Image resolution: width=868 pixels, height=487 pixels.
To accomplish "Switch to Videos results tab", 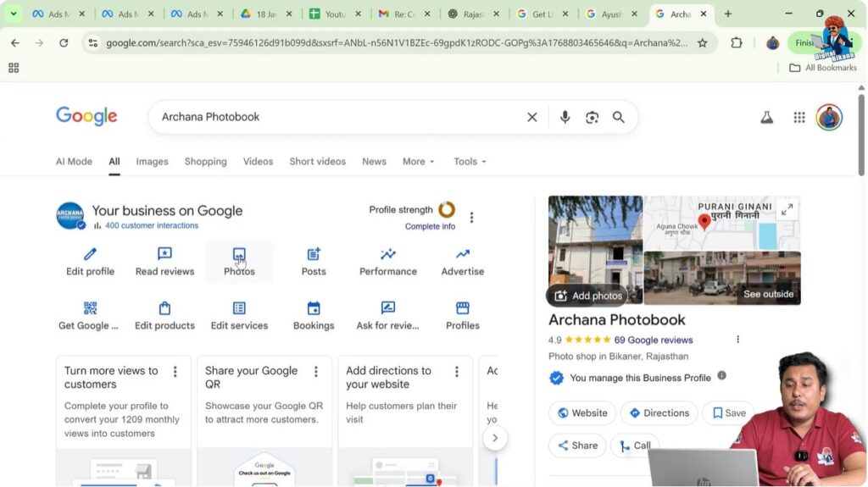I will point(258,162).
